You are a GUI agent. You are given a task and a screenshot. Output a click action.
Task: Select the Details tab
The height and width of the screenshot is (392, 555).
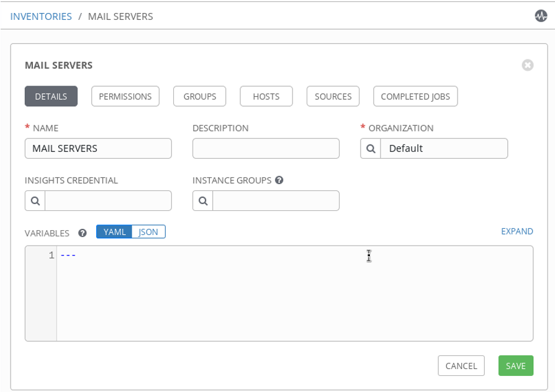(51, 96)
